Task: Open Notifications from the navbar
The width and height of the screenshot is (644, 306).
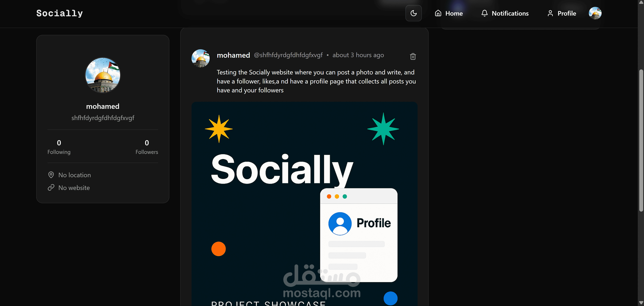Action: [505, 13]
